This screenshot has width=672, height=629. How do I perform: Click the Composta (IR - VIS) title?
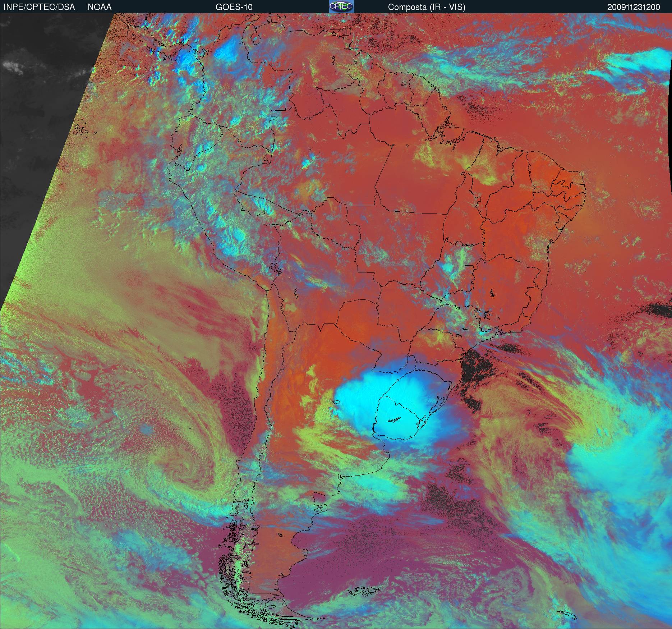coord(427,7)
